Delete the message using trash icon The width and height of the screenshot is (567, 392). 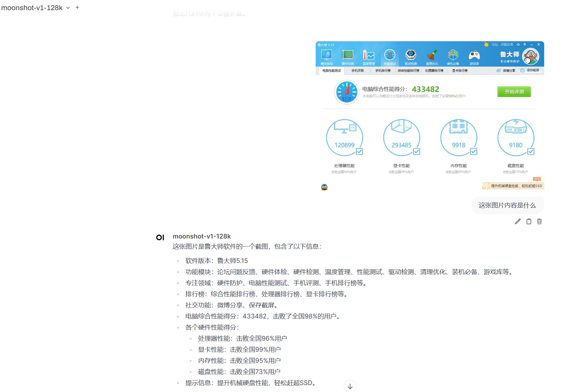539,221
